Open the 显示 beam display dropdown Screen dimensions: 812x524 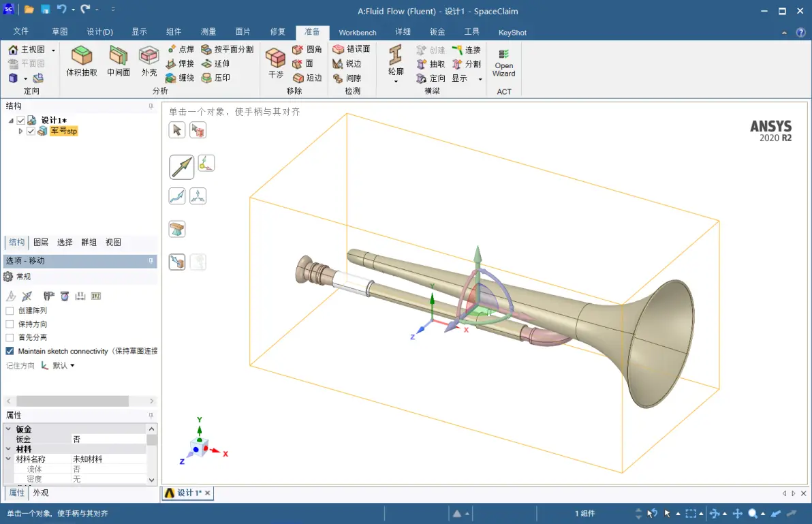tap(480, 79)
